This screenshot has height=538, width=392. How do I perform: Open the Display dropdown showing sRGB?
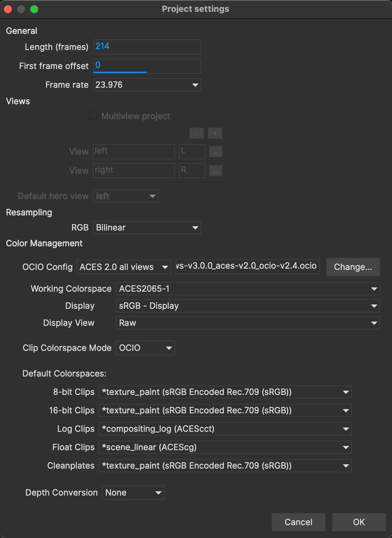[x=248, y=306]
